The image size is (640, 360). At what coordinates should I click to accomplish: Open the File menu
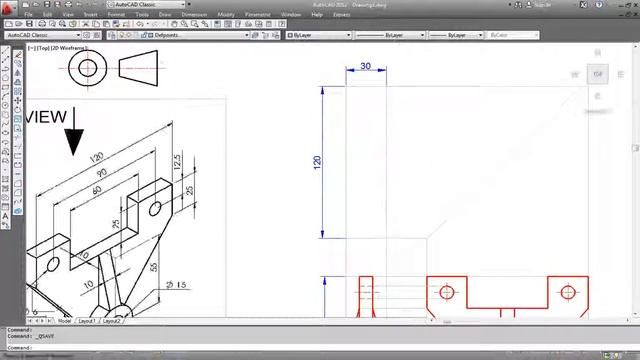pos(28,14)
